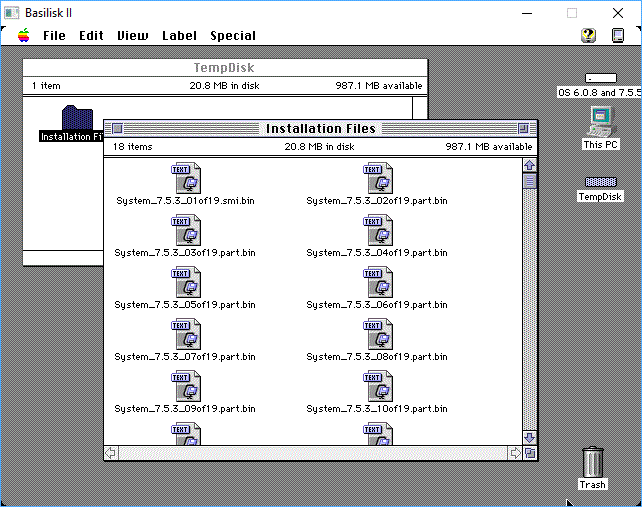Select System_7.5.3_10of19.part.bin file icon
This screenshot has height=507, width=642.
coord(378,386)
